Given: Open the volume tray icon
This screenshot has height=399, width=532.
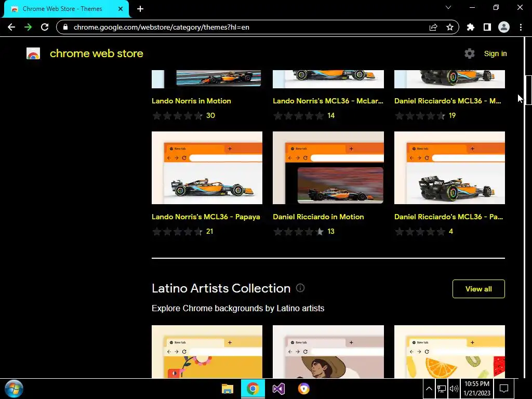Looking at the screenshot, I should point(454,389).
